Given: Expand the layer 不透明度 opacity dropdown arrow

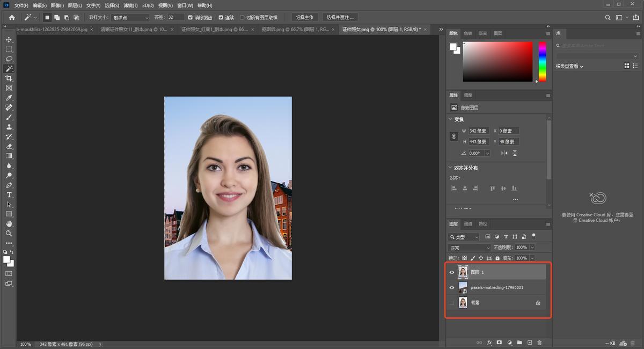Looking at the screenshot, I should coord(532,248).
